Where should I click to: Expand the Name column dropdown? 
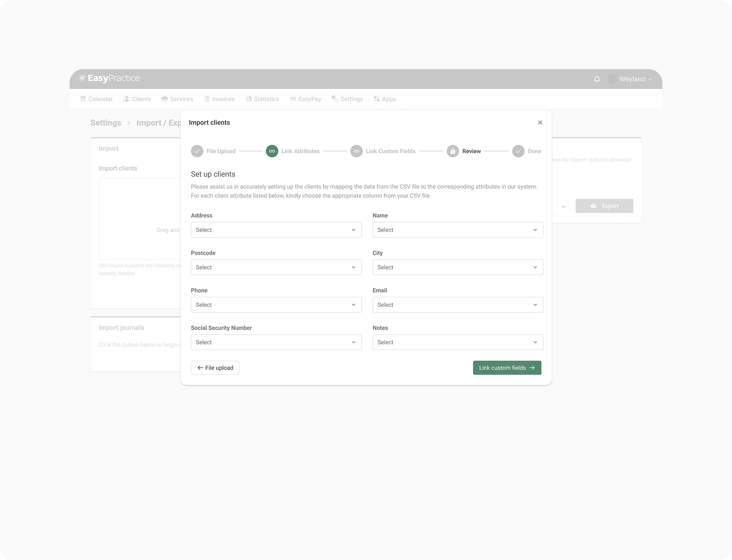pos(458,230)
